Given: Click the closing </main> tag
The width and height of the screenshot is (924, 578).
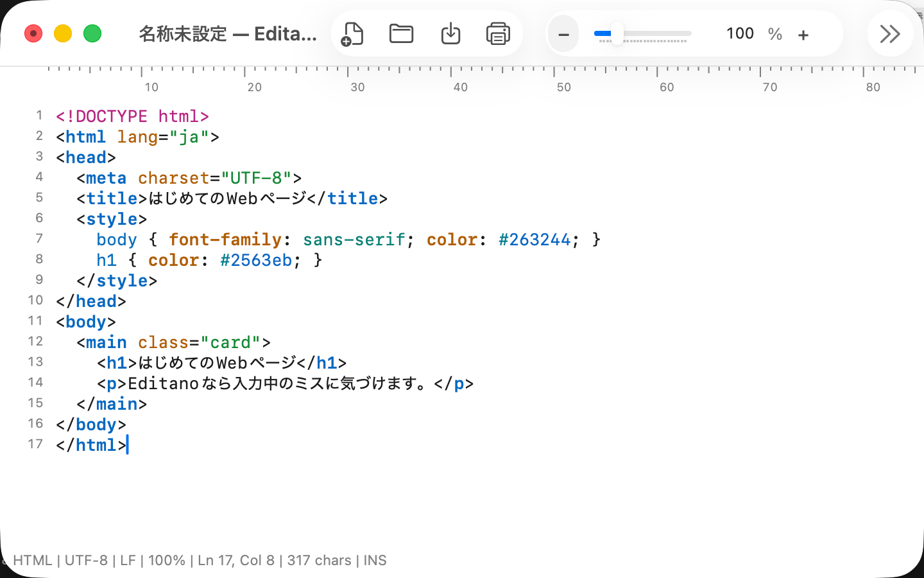Looking at the screenshot, I should pos(112,404).
